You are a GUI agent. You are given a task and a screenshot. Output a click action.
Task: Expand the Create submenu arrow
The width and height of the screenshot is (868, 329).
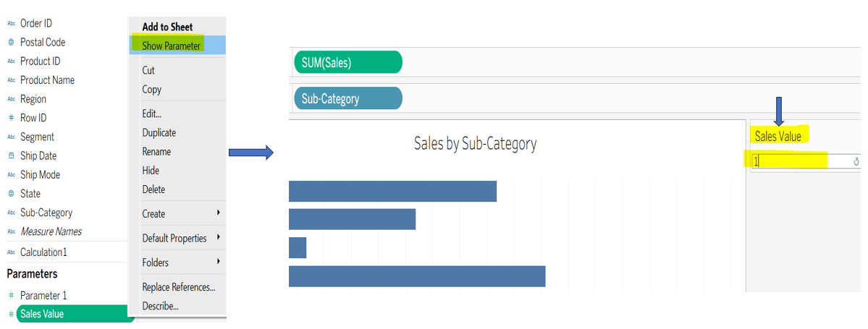point(218,213)
